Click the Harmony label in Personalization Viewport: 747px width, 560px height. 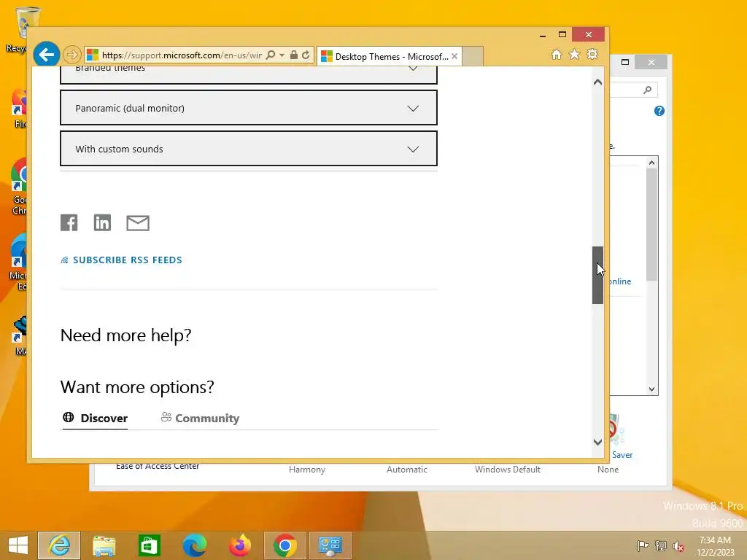[x=307, y=470]
